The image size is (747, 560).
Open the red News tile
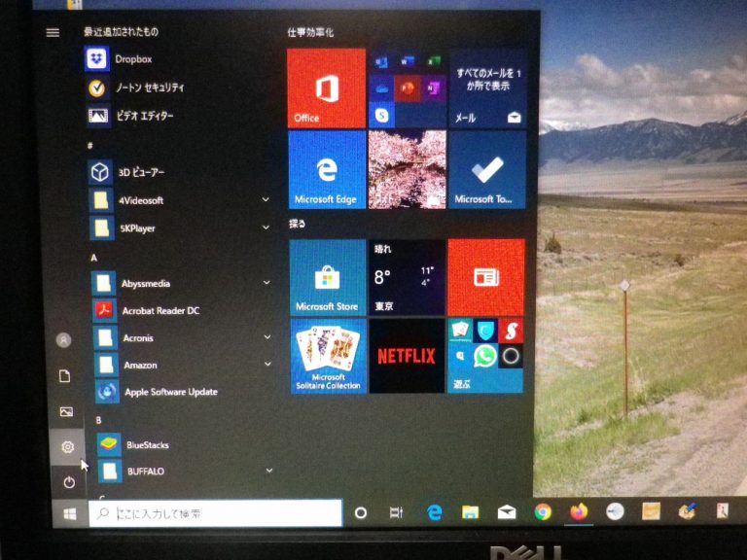tap(486, 278)
